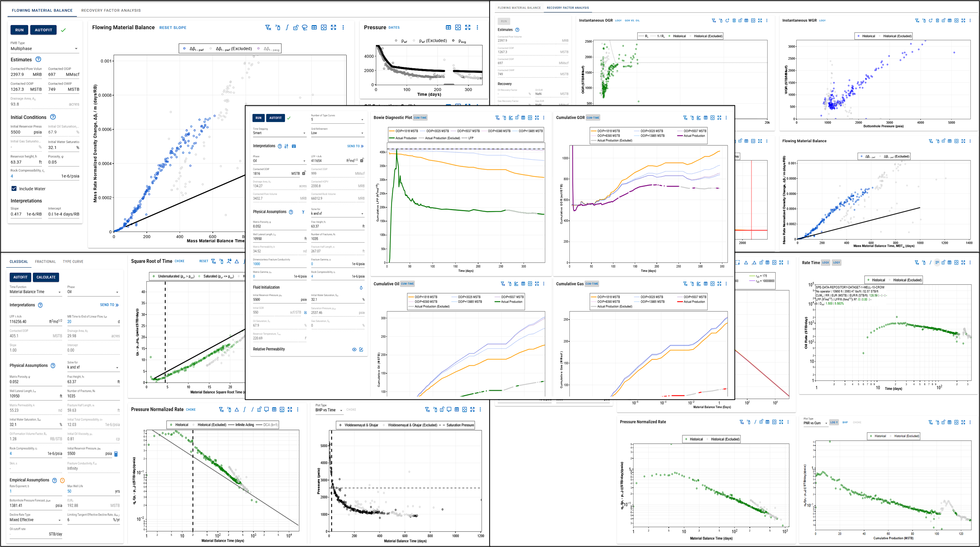
Task: Click OOIP=1818 MSTB legend swatch in Cumulative GOR
Action: pyautogui.click(x=593, y=131)
